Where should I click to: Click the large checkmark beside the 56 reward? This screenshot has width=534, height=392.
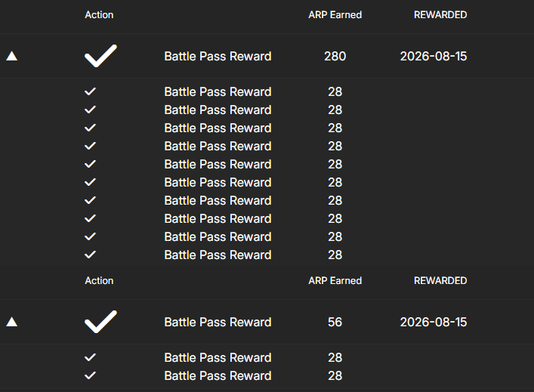(100, 322)
